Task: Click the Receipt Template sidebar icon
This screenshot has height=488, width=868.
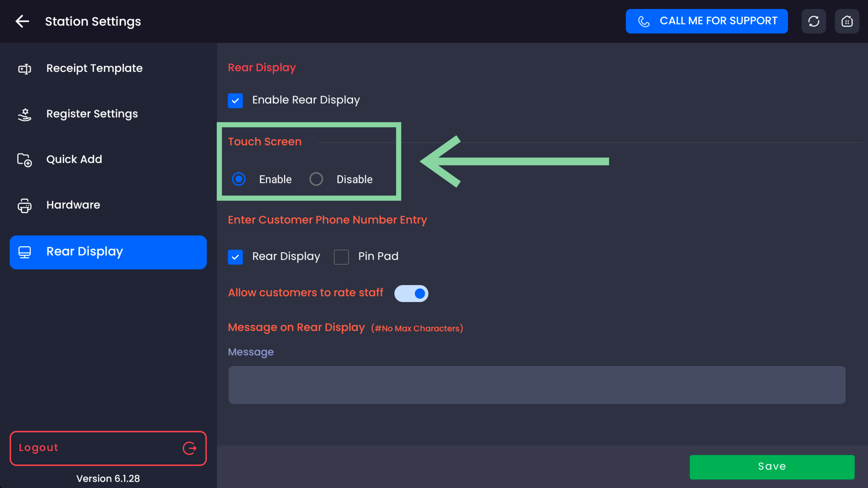Action: (x=24, y=69)
